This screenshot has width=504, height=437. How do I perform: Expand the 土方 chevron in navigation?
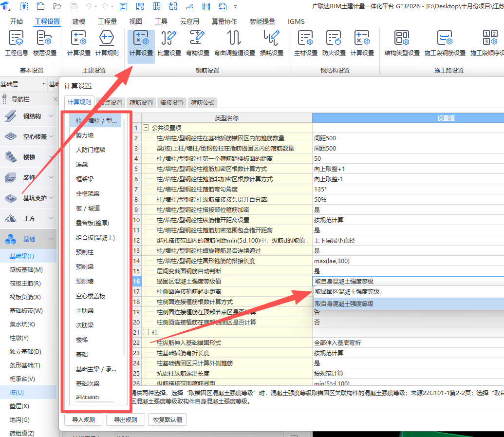coord(51,218)
